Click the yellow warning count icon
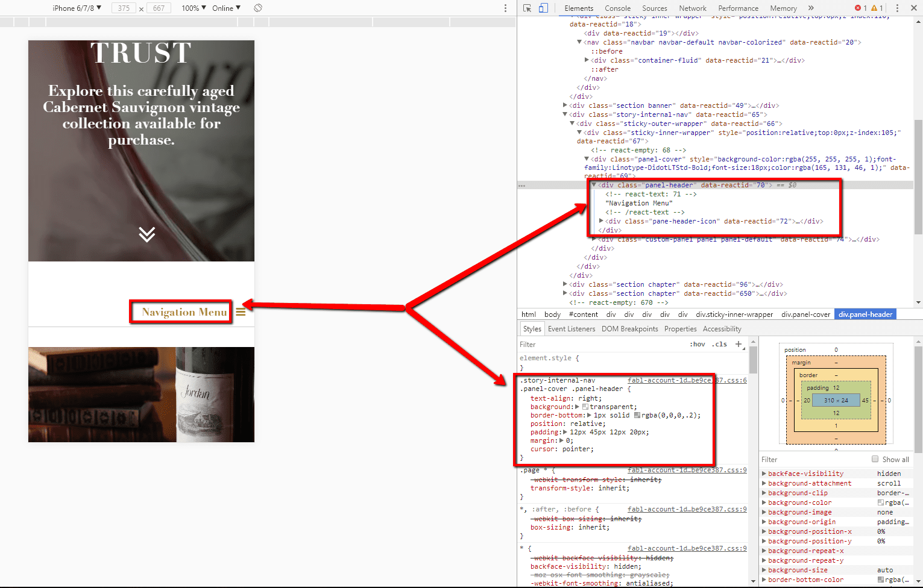Viewport: 923px width, 588px height. point(874,8)
